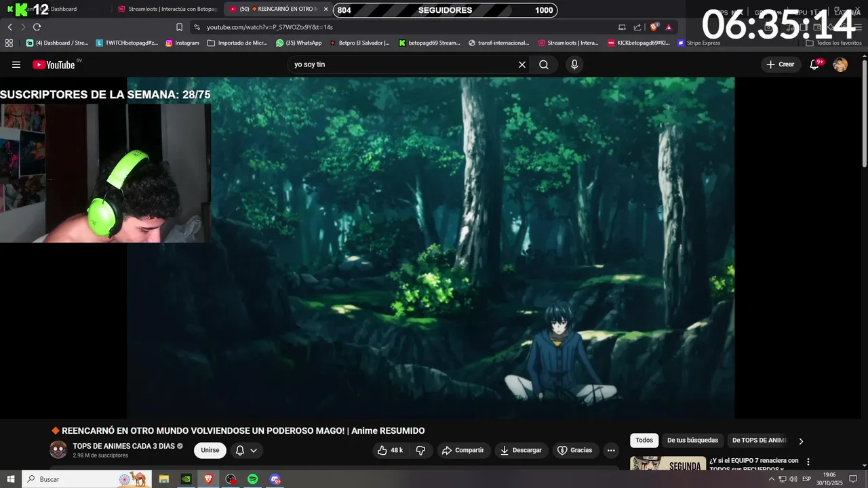Clear the search text with X
868x488 pixels.
point(522,64)
